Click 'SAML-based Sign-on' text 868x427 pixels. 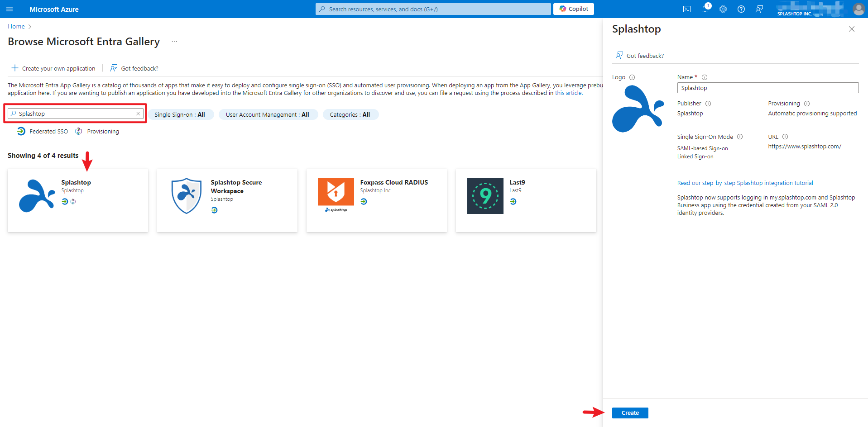703,148
